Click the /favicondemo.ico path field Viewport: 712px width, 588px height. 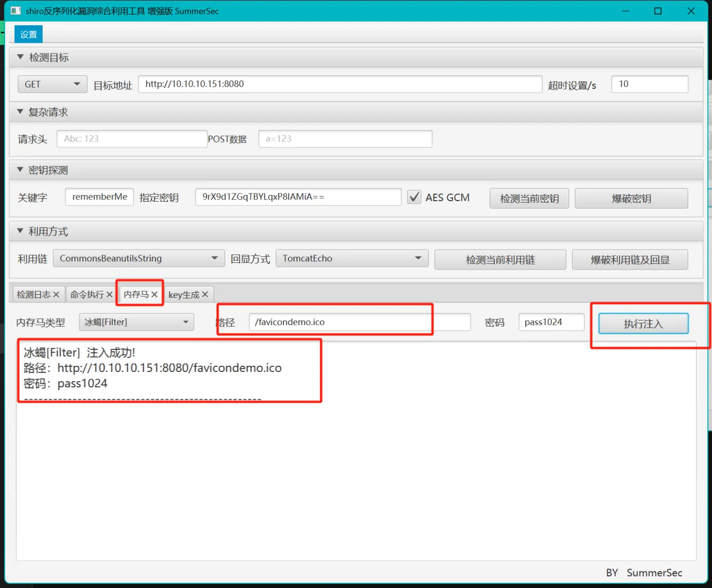point(360,322)
